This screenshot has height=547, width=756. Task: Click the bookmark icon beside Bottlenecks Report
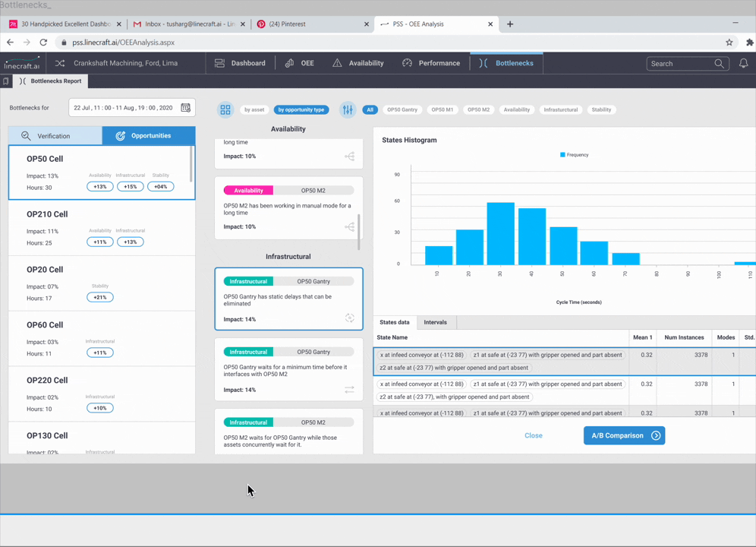(x=6, y=81)
